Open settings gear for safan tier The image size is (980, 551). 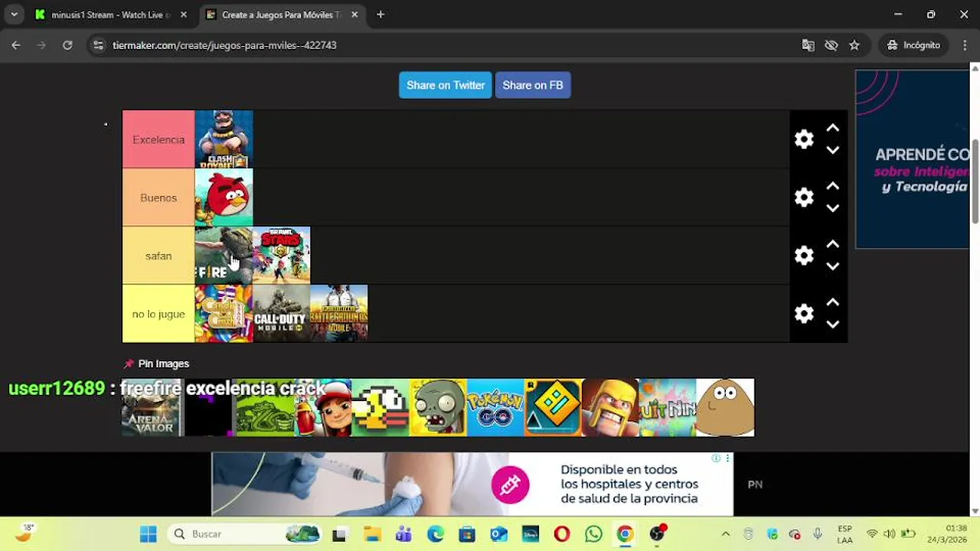(804, 256)
